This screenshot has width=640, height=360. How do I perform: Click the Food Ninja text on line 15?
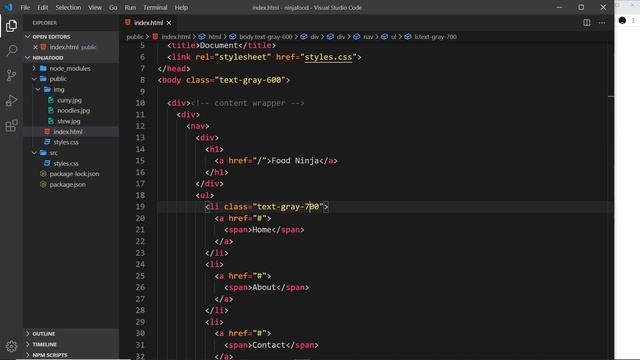point(295,161)
